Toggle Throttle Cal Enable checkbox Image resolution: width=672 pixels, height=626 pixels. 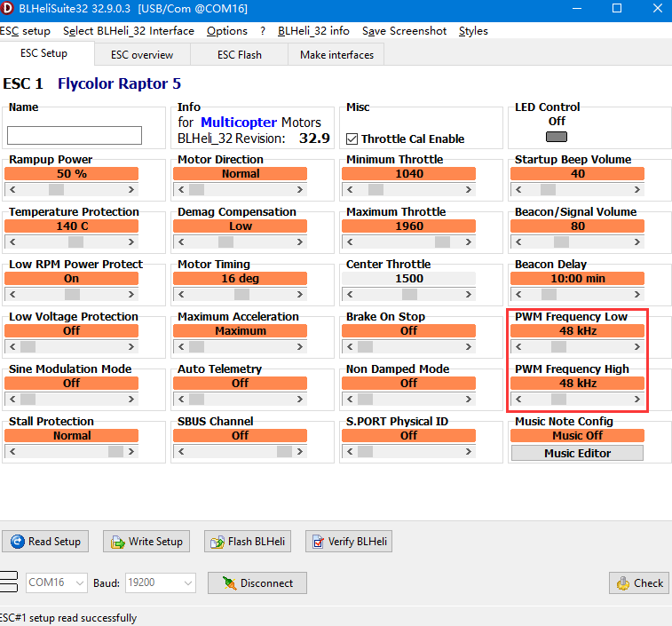(352, 139)
